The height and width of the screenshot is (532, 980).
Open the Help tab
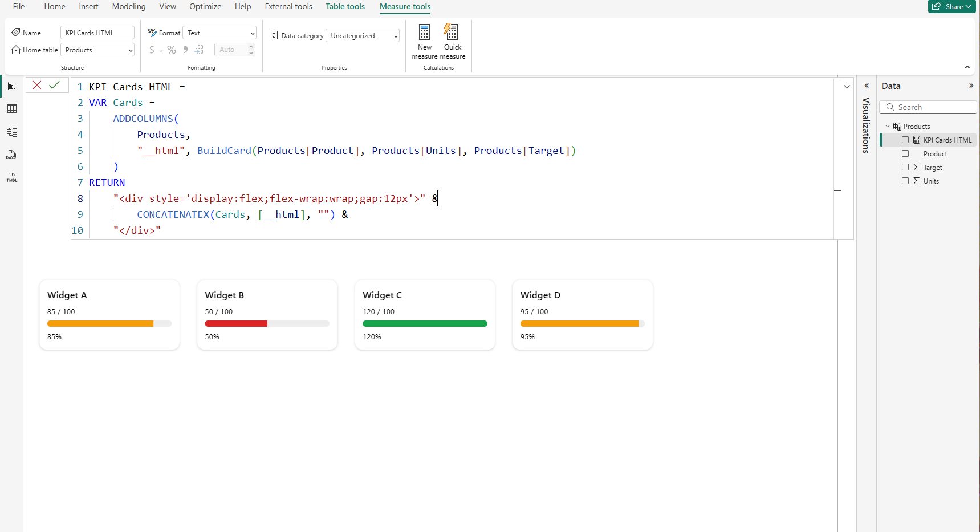coord(243,6)
